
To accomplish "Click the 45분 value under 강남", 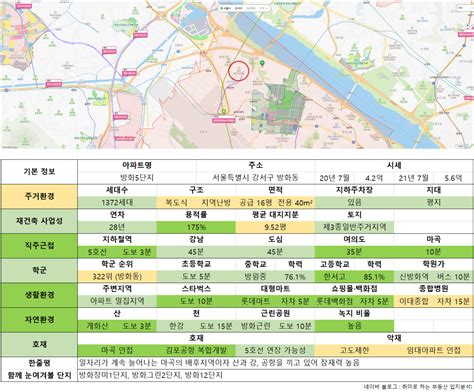I will point(196,252).
